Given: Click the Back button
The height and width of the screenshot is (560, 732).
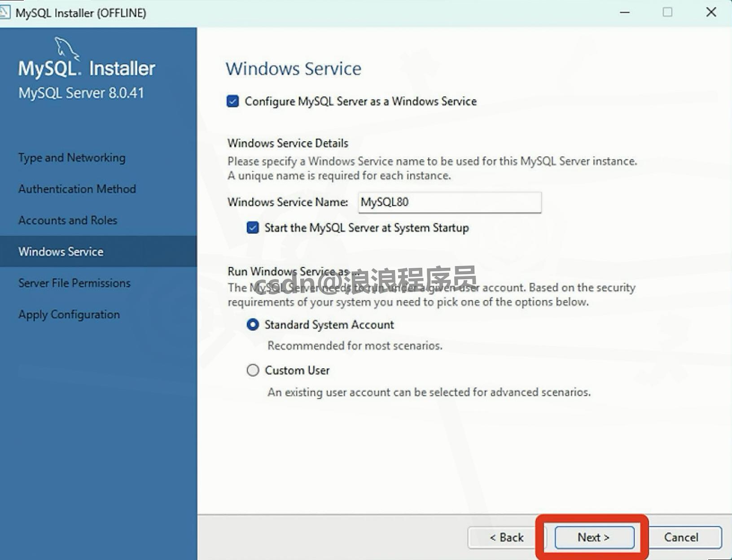Looking at the screenshot, I should pyautogui.click(x=506, y=537).
